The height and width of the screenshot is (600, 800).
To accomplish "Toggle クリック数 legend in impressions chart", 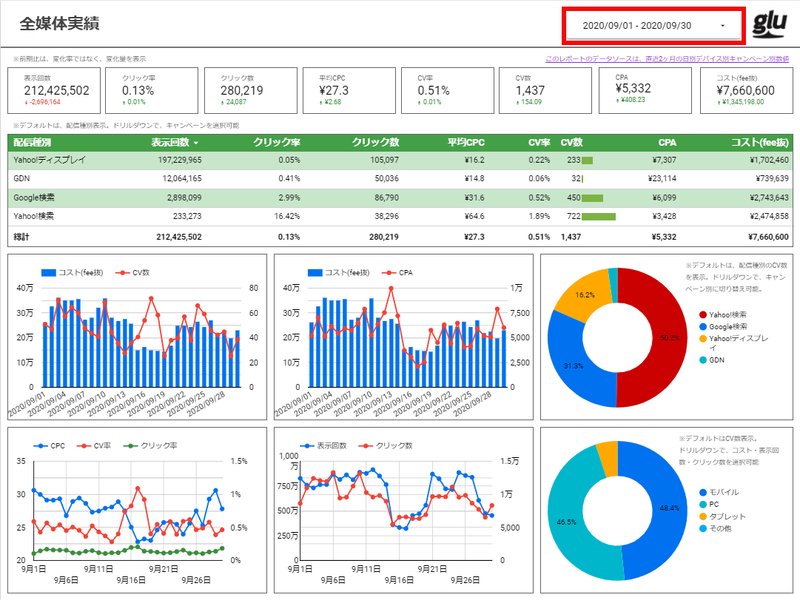I will 385,446.
